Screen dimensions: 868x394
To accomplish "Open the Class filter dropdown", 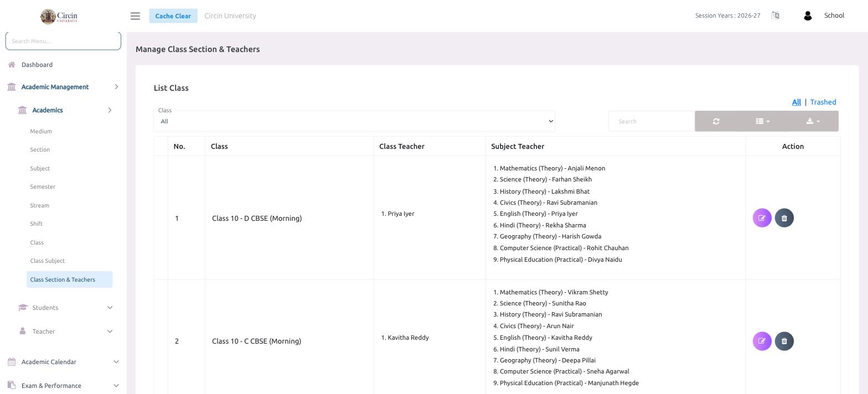I will 354,121.
